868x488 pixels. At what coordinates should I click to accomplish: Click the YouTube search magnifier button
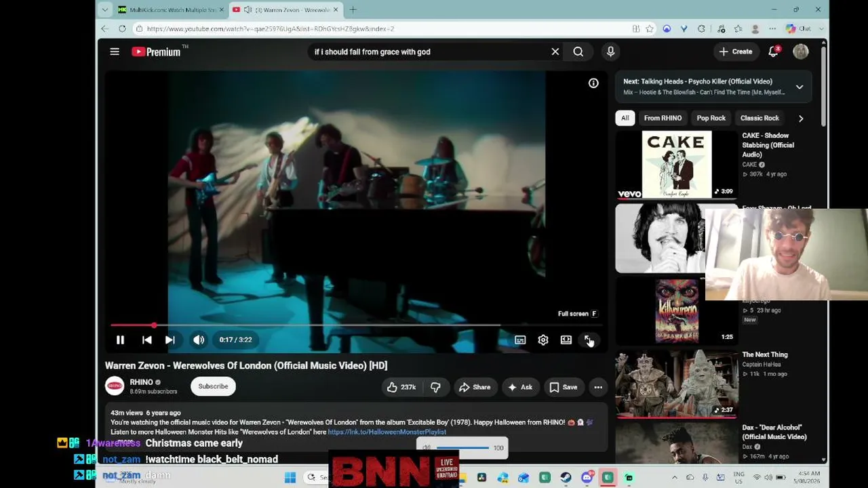tap(578, 52)
